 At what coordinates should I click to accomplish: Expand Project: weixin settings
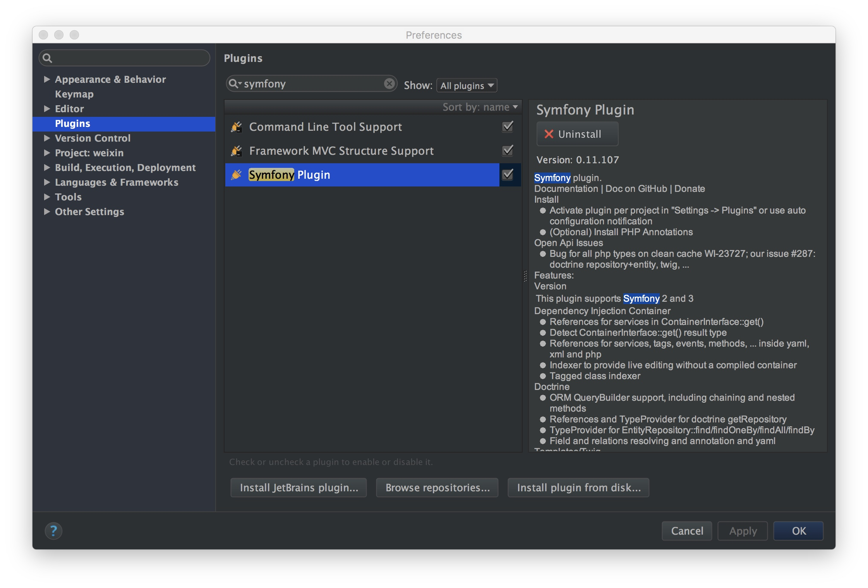coord(47,153)
